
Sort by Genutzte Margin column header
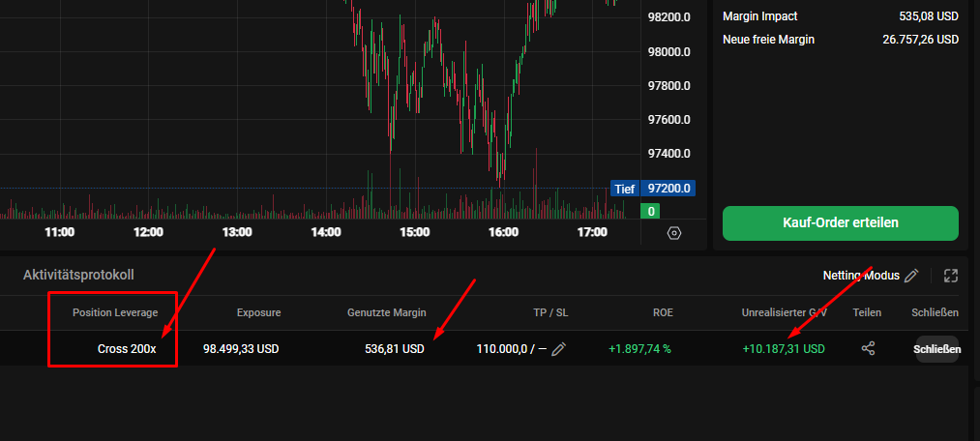point(387,312)
